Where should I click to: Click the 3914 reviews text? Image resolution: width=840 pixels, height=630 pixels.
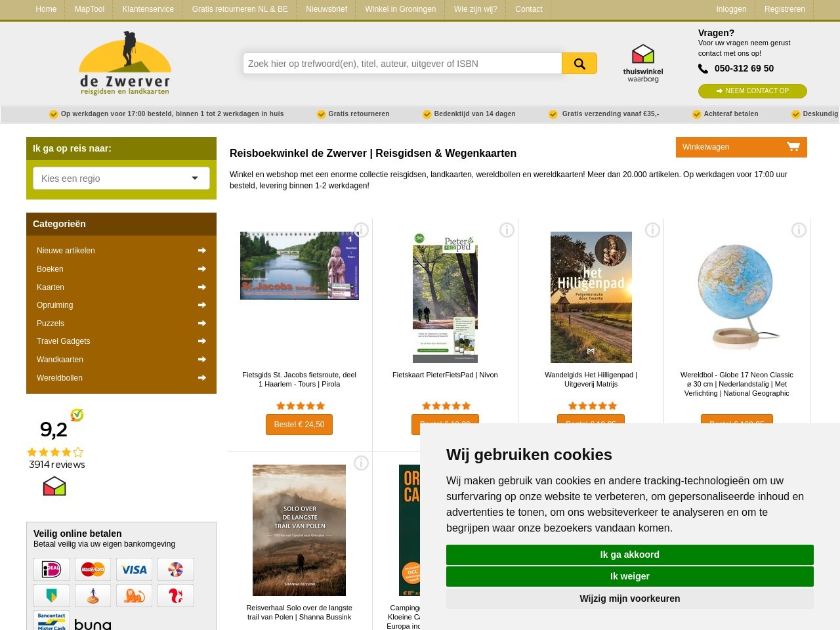57,465
